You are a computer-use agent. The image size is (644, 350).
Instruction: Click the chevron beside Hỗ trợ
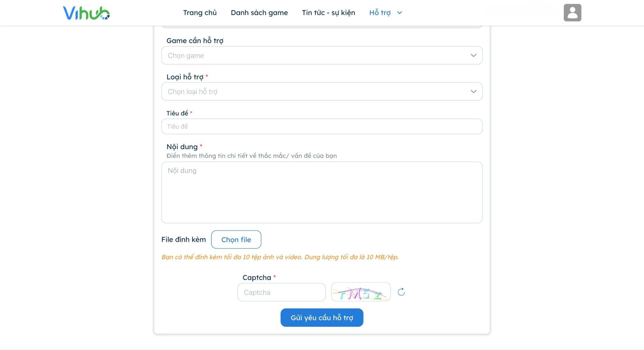point(400,13)
